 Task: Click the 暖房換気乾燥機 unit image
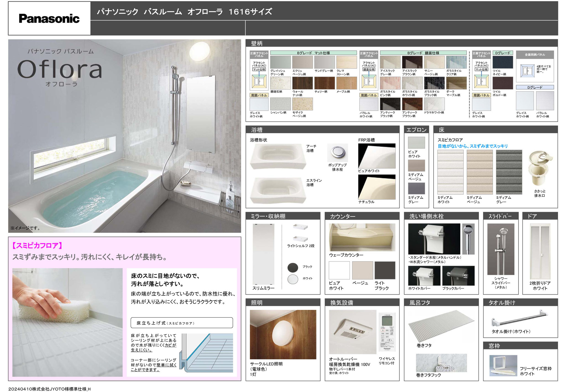point(353,332)
